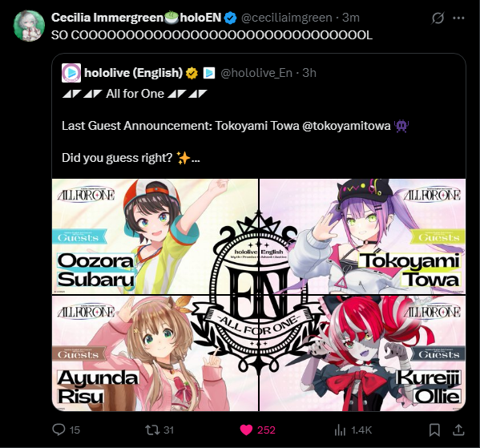Open the Tokoyami Towa guest image
The width and height of the screenshot is (480, 448).
point(362,236)
